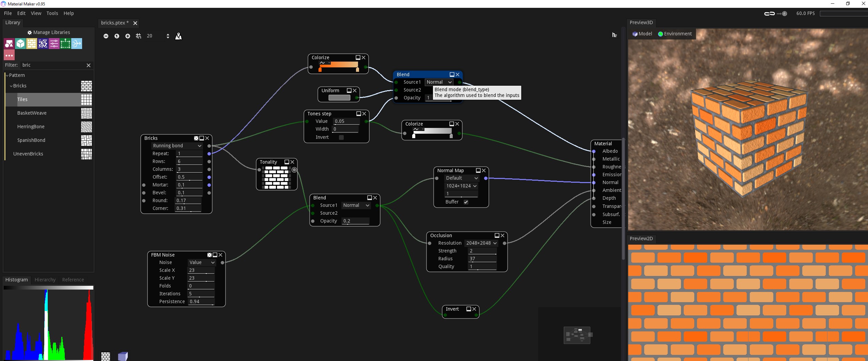Screen dimensions: 868x361
Task: Minimize the FBM Noise node
Action: [x=215, y=255]
